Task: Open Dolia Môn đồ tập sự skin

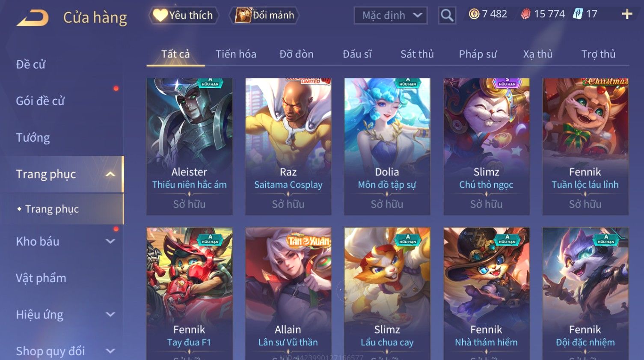Action: pos(387,146)
